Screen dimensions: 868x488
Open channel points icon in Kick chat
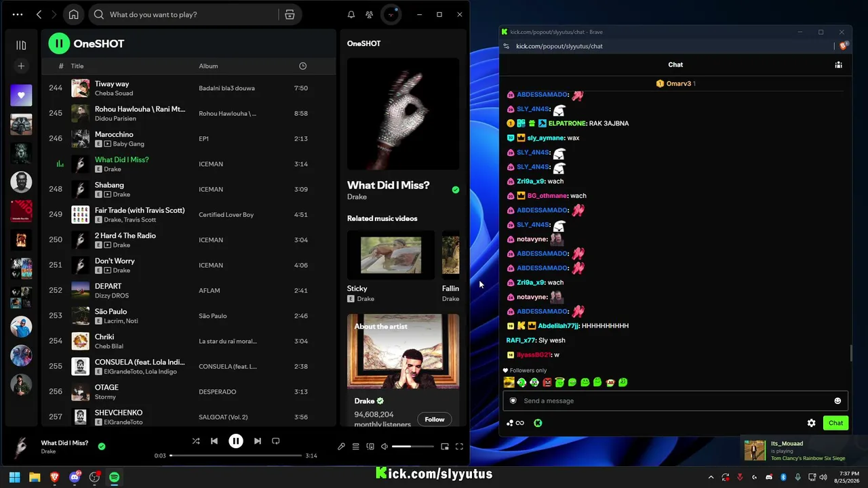click(515, 423)
